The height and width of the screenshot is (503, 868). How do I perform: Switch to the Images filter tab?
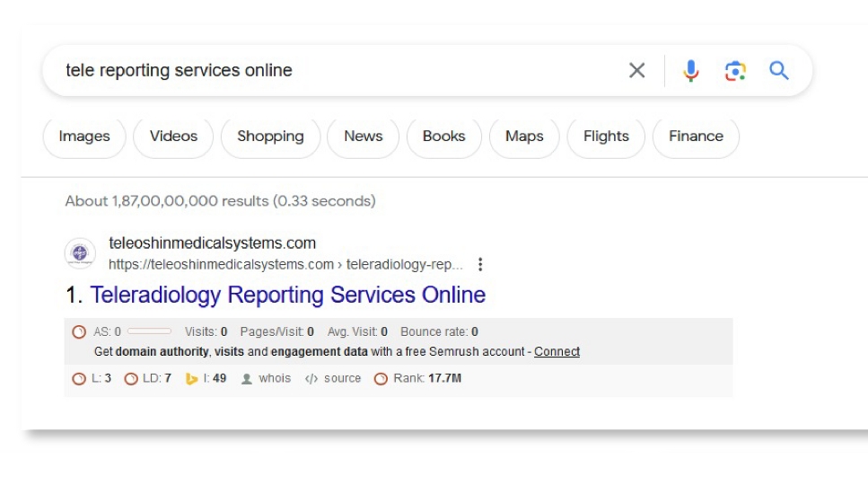point(84,137)
